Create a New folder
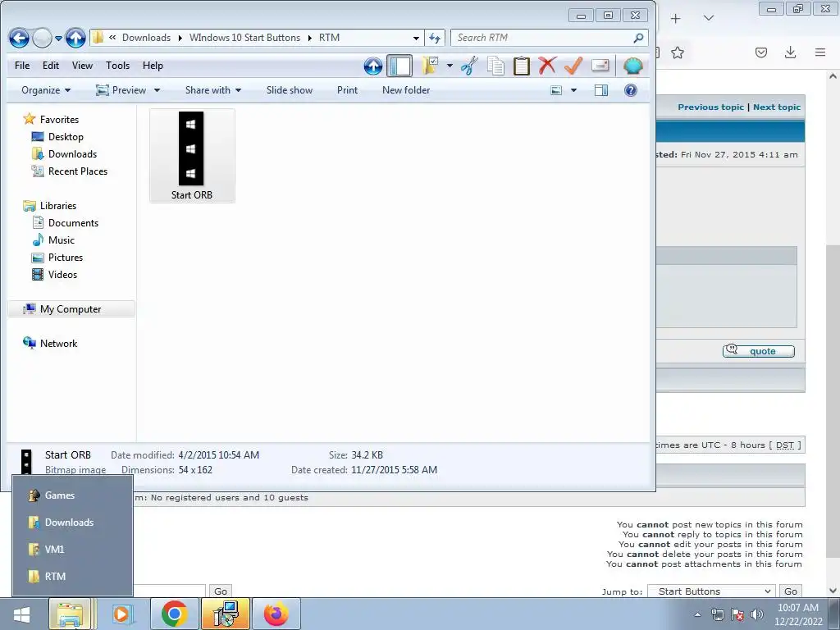The width and height of the screenshot is (840, 630). tap(406, 90)
